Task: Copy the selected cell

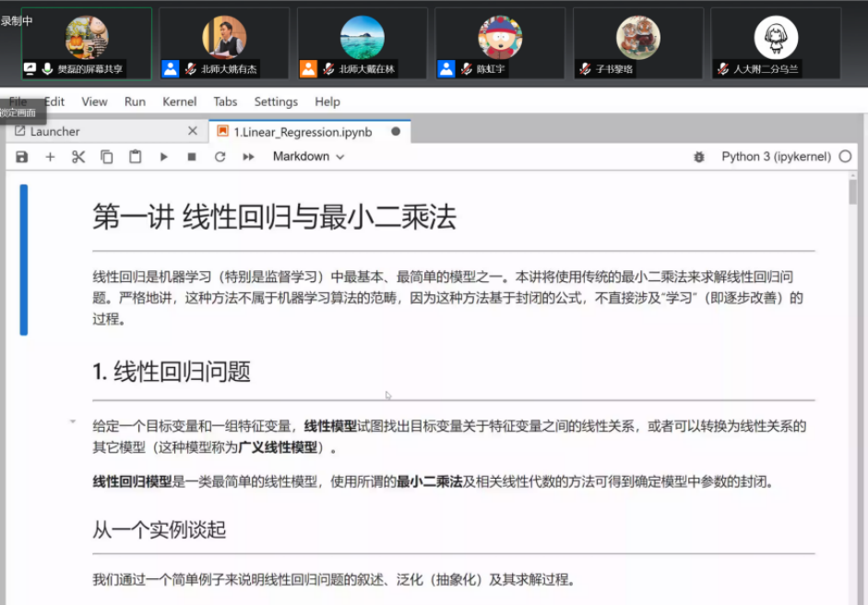Action: tap(107, 157)
